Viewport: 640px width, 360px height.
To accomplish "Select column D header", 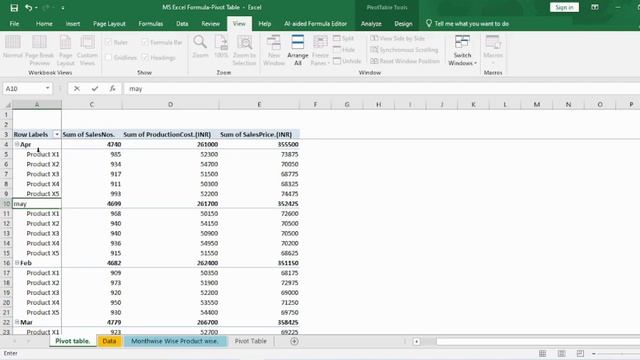I will tap(170, 104).
